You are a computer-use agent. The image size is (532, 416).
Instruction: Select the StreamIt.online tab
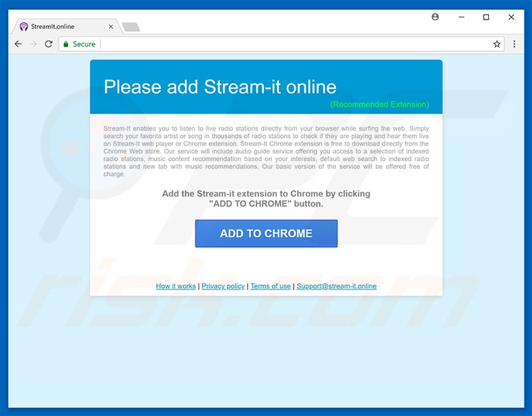pos(66,26)
